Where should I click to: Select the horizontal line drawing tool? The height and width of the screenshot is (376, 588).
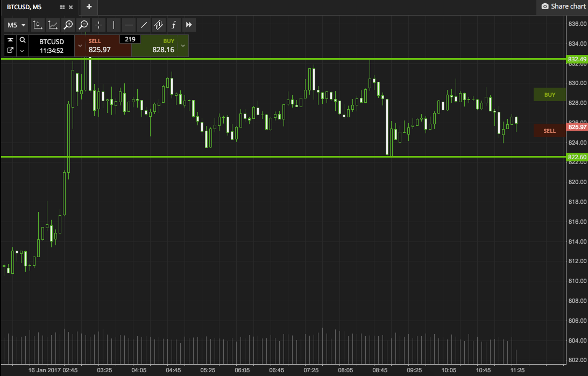pyautogui.click(x=129, y=25)
